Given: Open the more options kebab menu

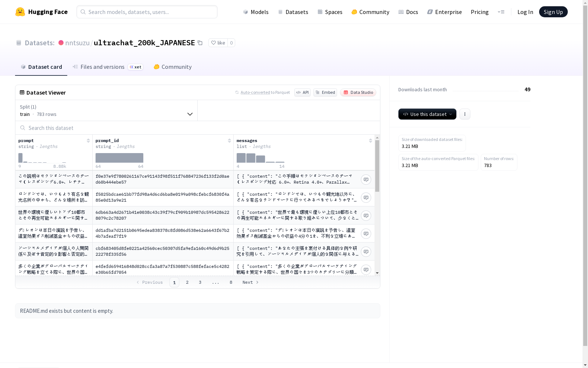Looking at the screenshot, I should (465, 114).
